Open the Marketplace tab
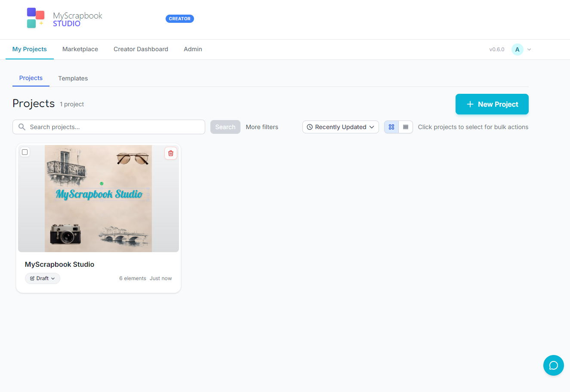 tap(80, 49)
